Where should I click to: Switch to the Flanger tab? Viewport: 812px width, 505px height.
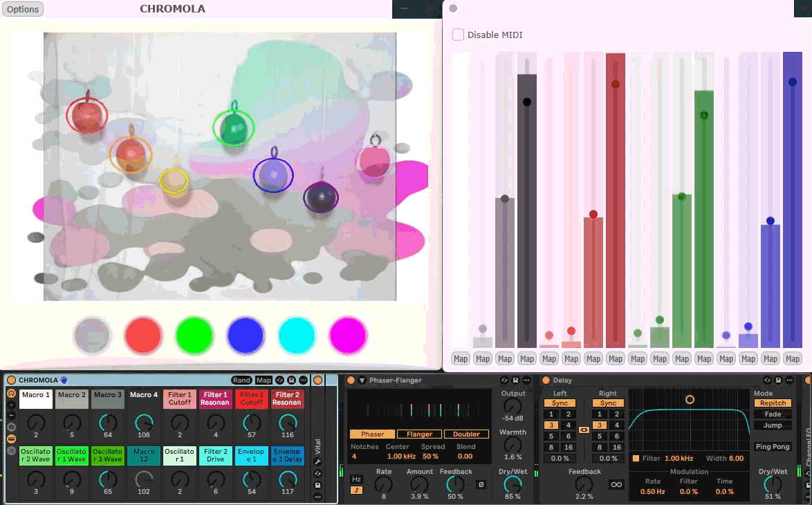(419, 434)
